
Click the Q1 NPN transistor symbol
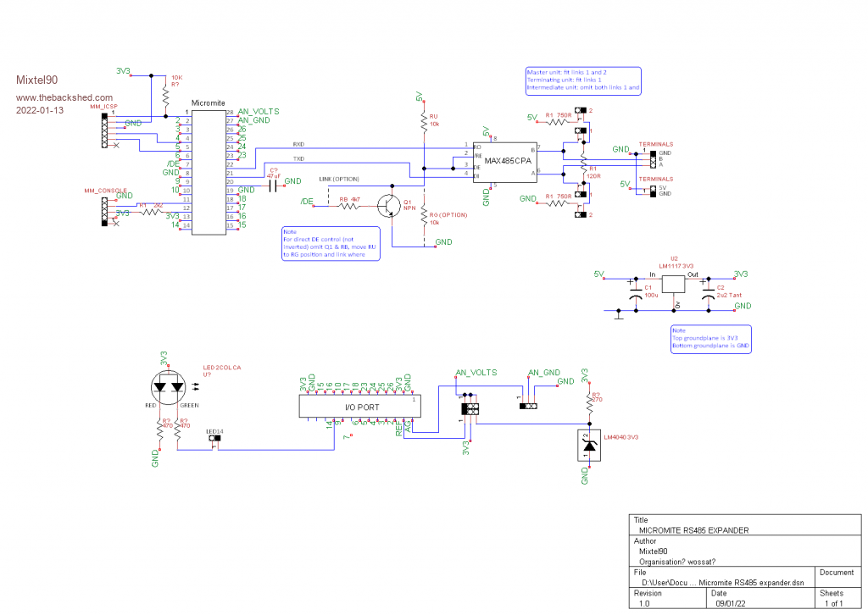pos(391,206)
